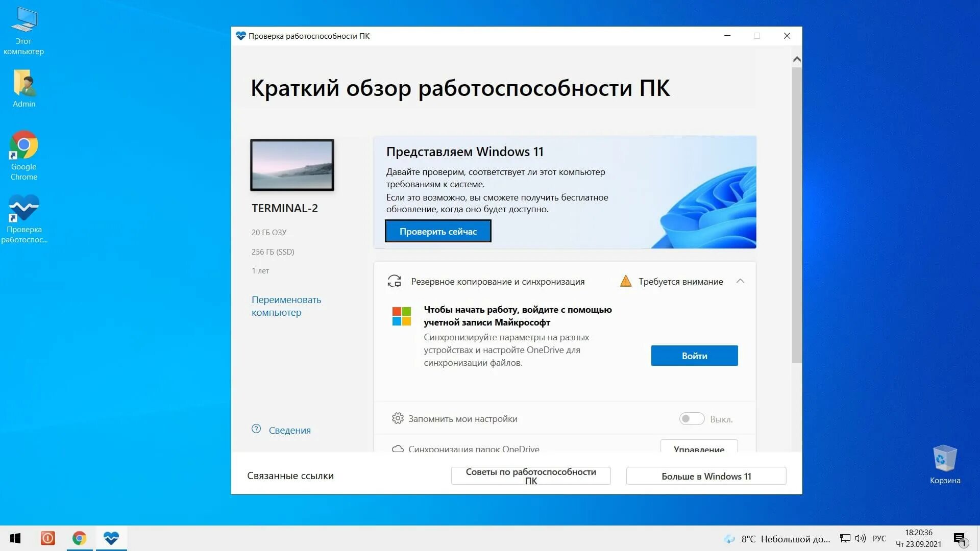
Task: Open Советы по работоспособности ПК link
Action: pos(532,475)
